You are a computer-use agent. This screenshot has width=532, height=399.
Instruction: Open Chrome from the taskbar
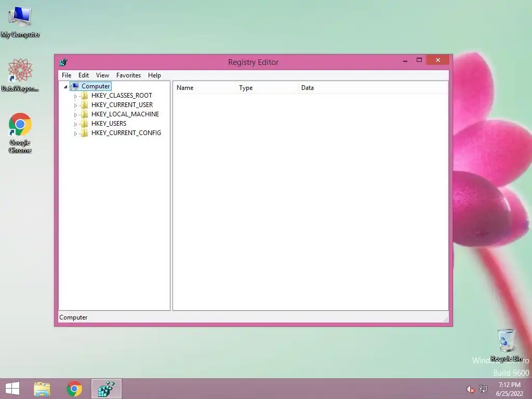click(x=74, y=389)
